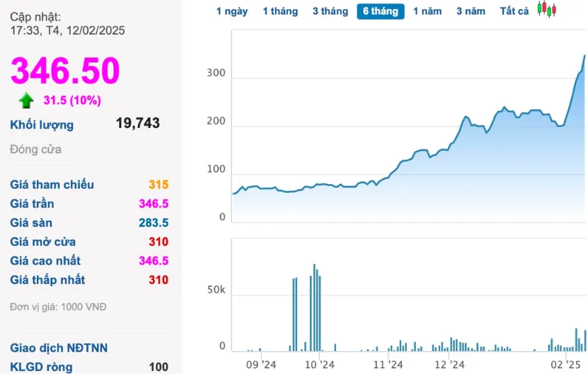Click the 12 '24 axis label
Screen dimensions: 588x378
(449, 365)
